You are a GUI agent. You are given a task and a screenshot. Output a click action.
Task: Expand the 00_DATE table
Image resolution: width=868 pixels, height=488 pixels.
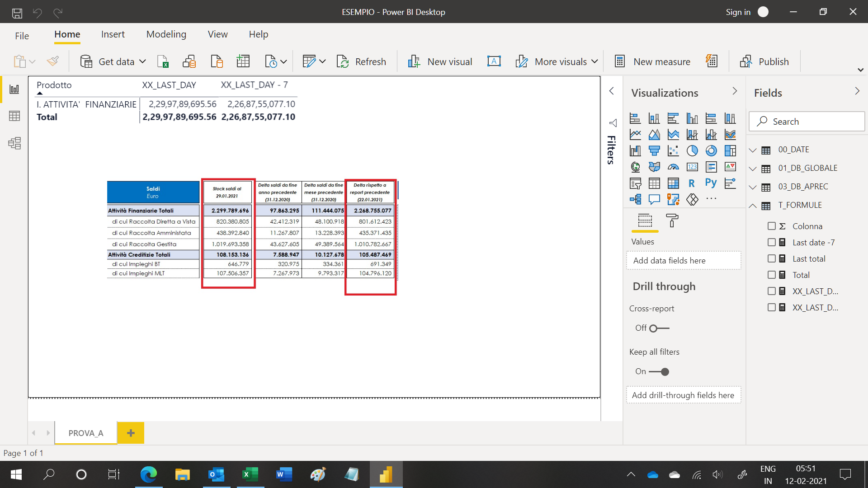(x=753, y=150)
